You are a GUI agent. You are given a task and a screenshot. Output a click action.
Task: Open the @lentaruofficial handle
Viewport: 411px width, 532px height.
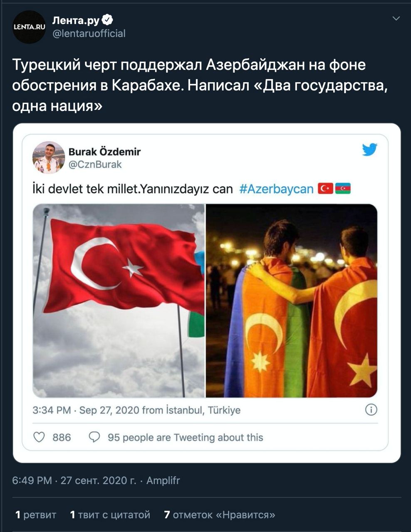[89, 33]
